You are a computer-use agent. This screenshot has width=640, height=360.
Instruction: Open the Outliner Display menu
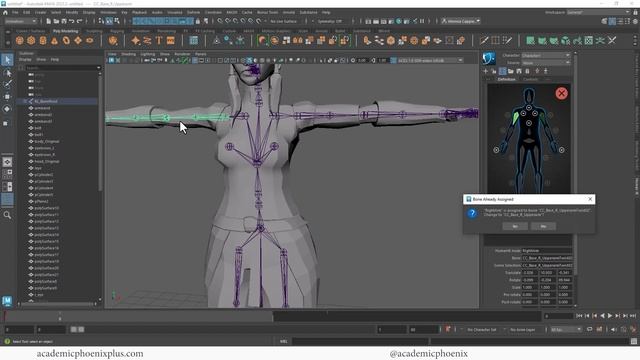(25, 60)
